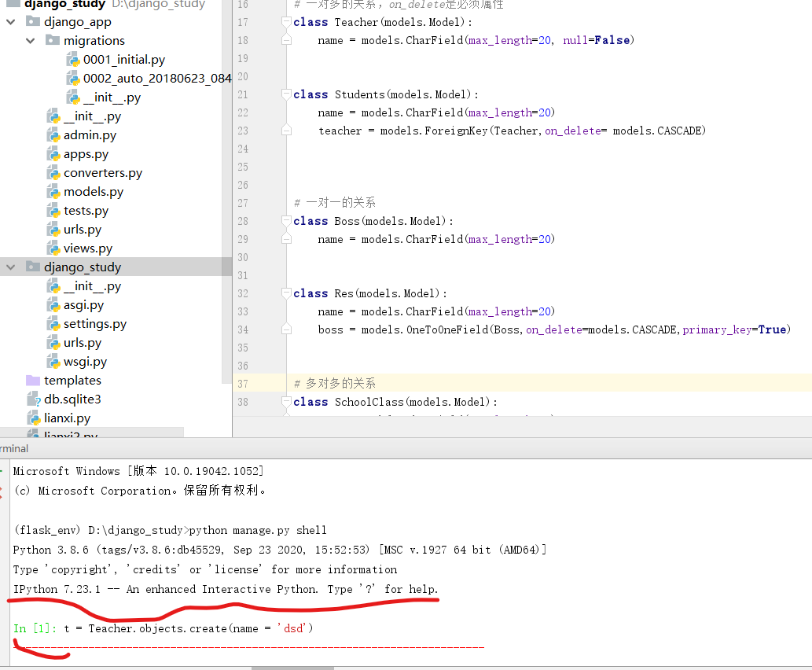
Task: Open urls.py under django_study package
Action: click(83, 343)
